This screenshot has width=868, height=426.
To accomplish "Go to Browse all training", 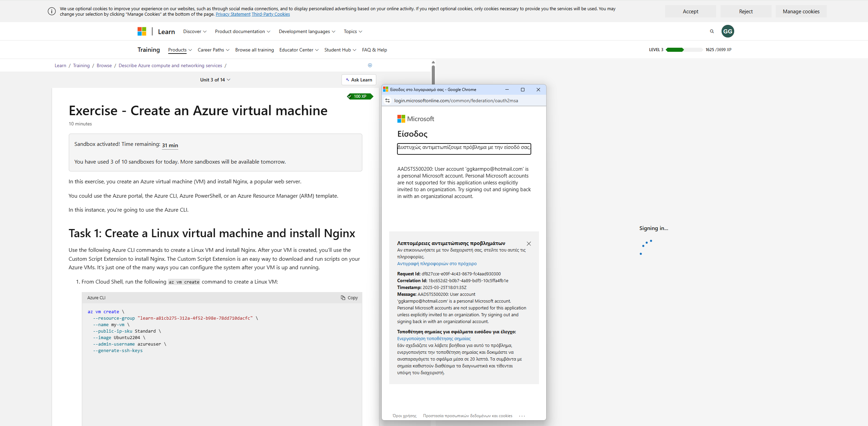I will tap(254, 50).
